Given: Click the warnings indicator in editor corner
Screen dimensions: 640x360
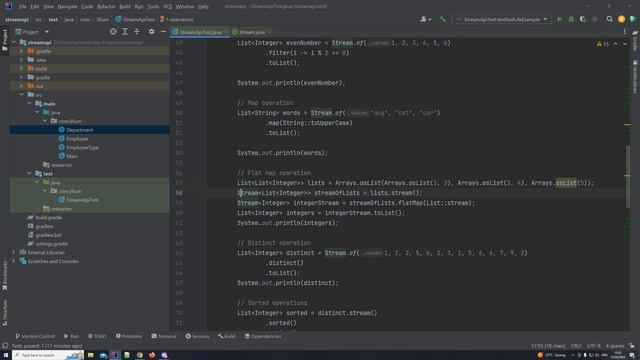Looking at the screenshot, I should point(602,44).
